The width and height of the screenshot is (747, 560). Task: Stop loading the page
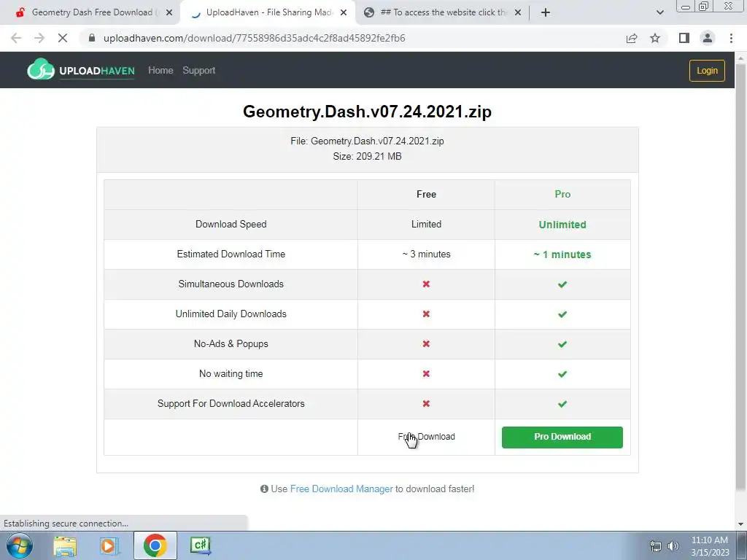pyautogui.click(x=63, y=38)
